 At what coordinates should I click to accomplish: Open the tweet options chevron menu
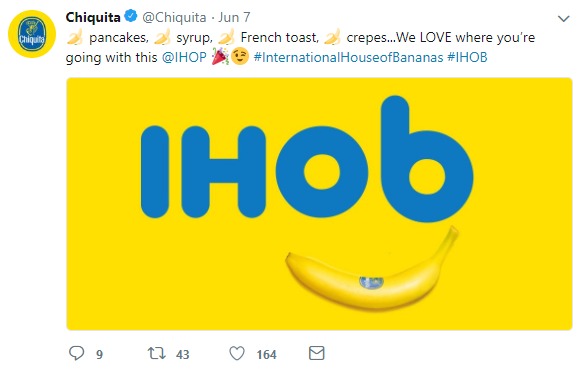[563, 18]
